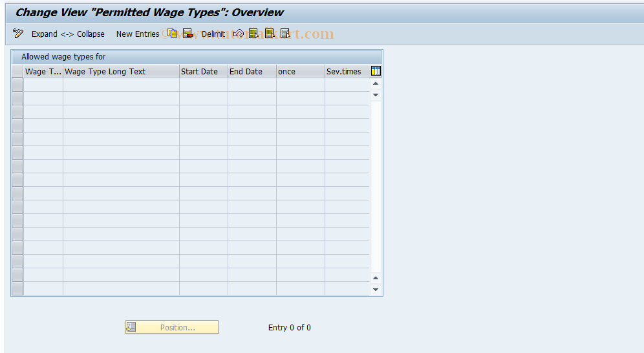Click the Deselect All icon
The width and height of the screenshot is (644, 353).
click(x=285, y=34)
